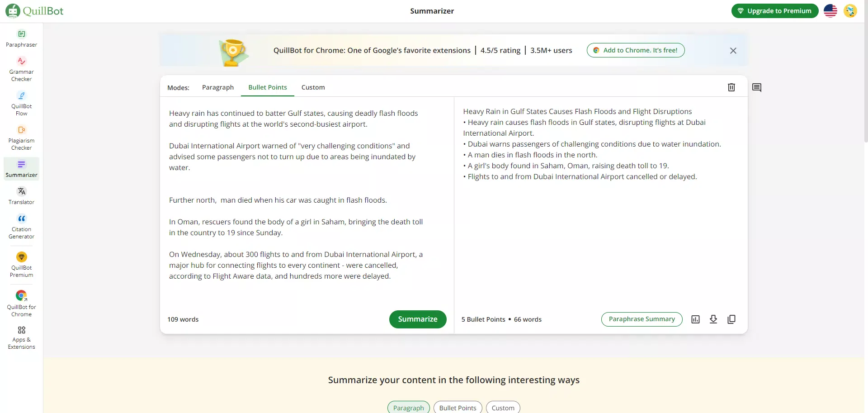Select the Bullet Points mode tab

click(268, 87)
